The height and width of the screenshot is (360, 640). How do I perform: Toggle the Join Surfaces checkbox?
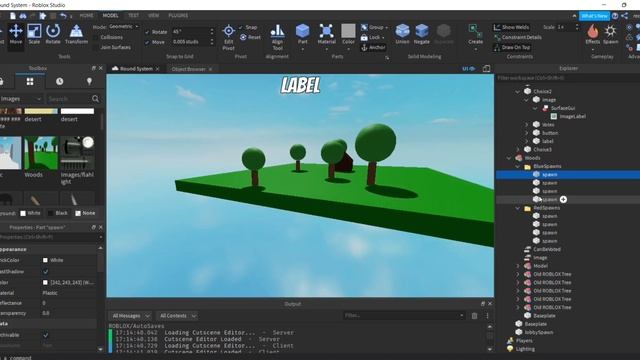tap(96, 47)
